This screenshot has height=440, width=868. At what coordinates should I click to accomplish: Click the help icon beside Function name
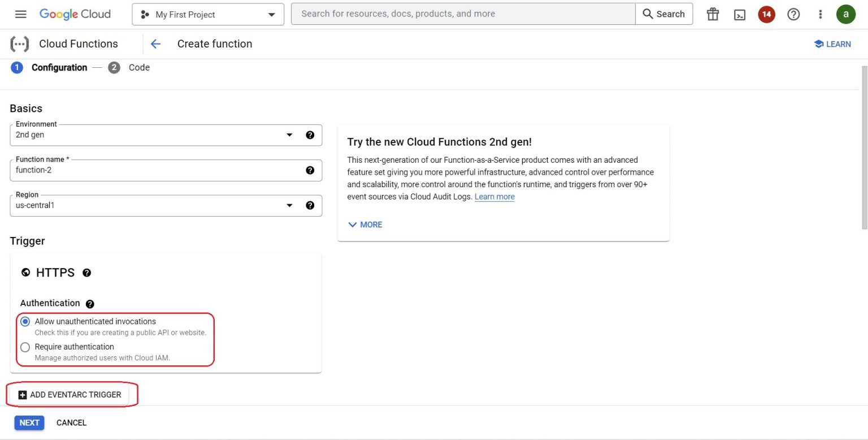tap(310, 170)
